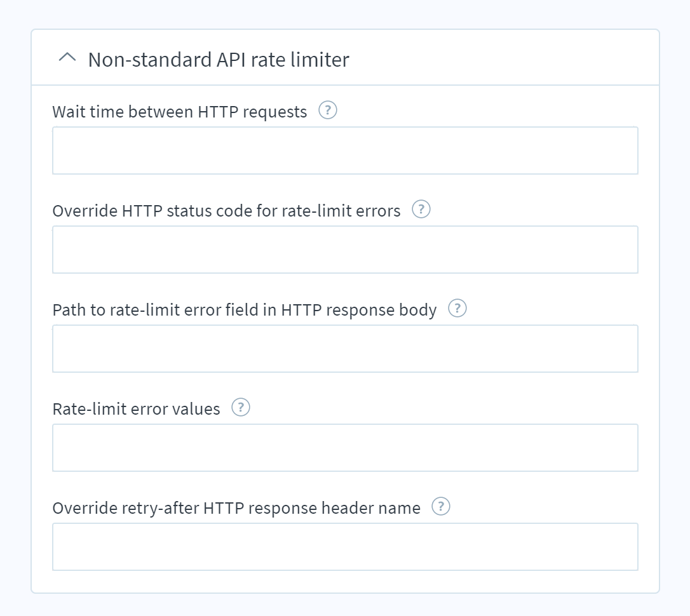
Task: Click the retry-after HTTP response header name input
Action: click(345, 547)
